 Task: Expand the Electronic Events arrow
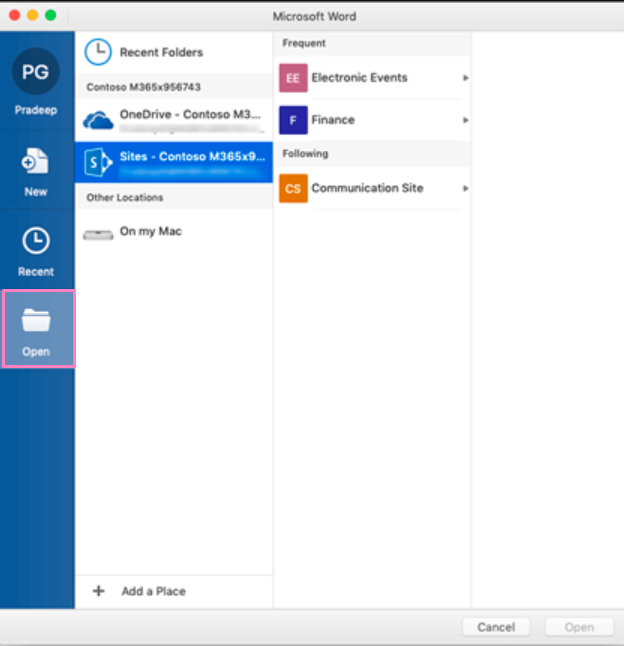pos(465,78)
